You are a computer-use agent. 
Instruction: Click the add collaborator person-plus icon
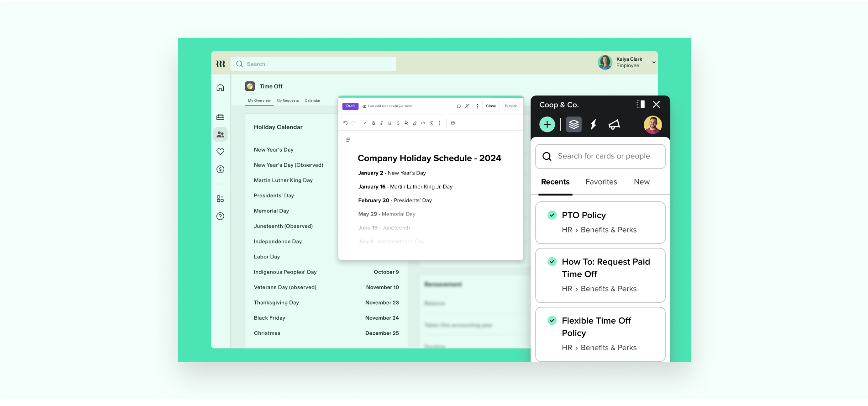coord(467,106)
